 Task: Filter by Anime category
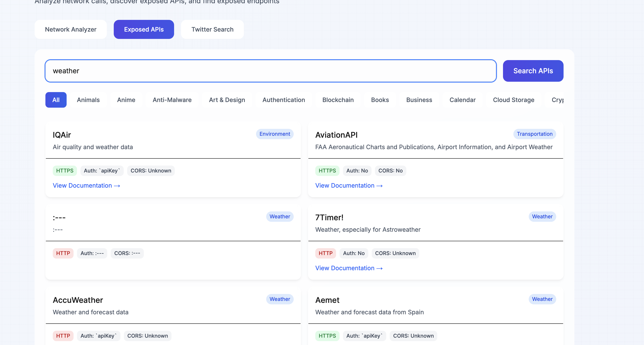pyautogui.click(x=126, y=100)
